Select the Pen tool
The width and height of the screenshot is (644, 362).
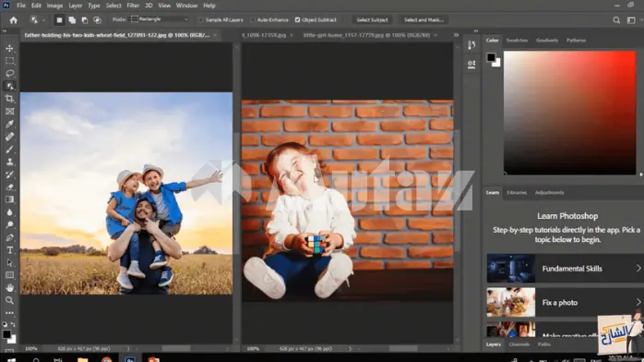[9, 237]
